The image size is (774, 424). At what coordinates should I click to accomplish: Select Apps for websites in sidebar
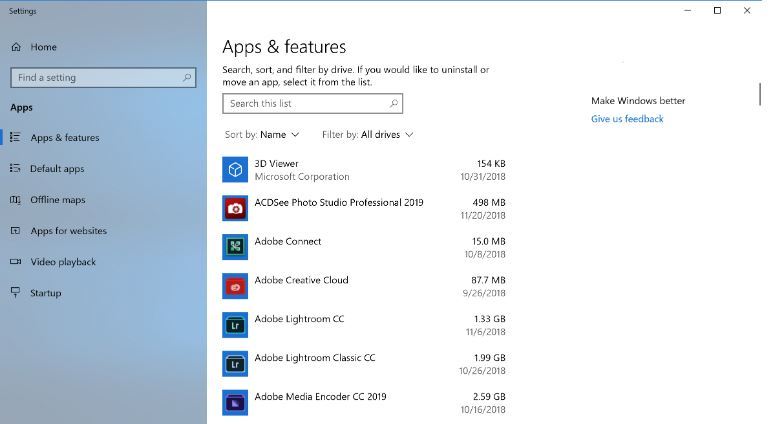(x=68, y=231)
